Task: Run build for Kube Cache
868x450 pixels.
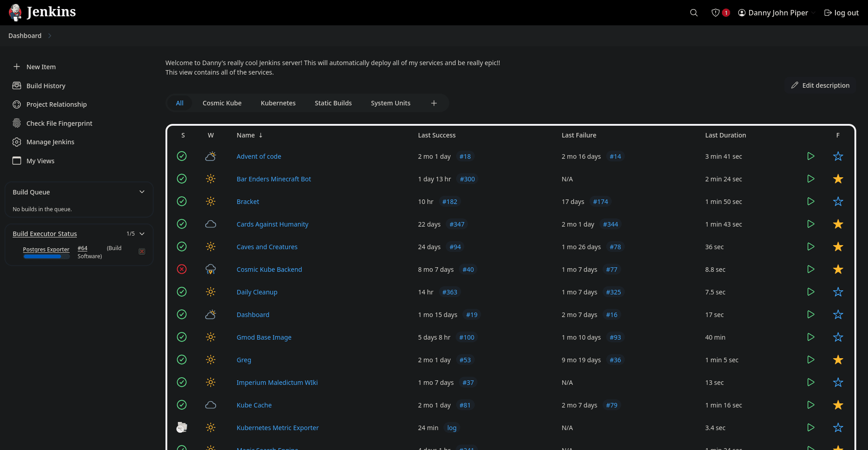Action: tap(811, 405)
